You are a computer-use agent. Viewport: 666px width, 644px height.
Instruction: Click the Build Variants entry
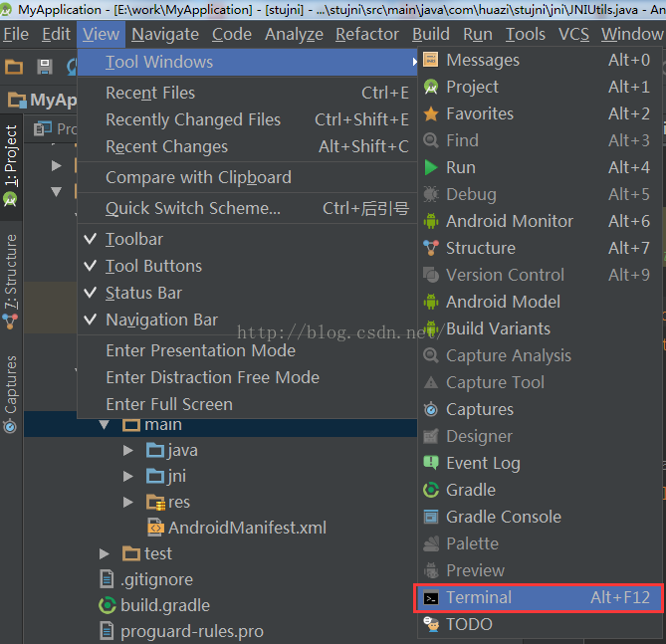[x=540, y=328]
